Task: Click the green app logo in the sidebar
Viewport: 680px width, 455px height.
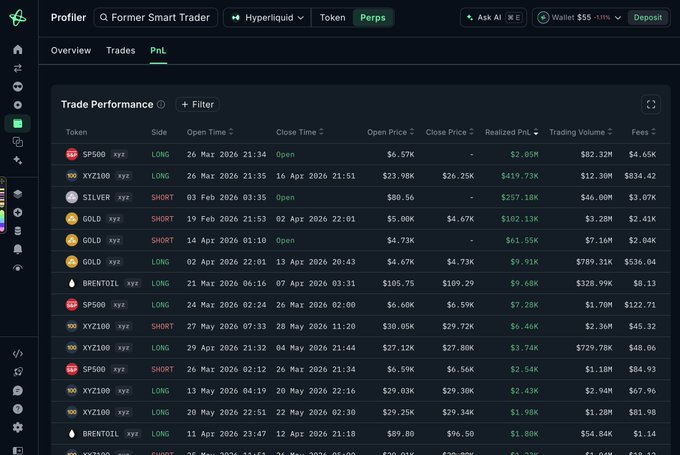Action: tap(18, 18)
